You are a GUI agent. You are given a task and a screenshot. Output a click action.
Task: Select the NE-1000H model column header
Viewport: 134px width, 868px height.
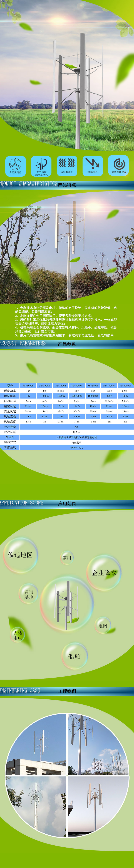[28, 386]
